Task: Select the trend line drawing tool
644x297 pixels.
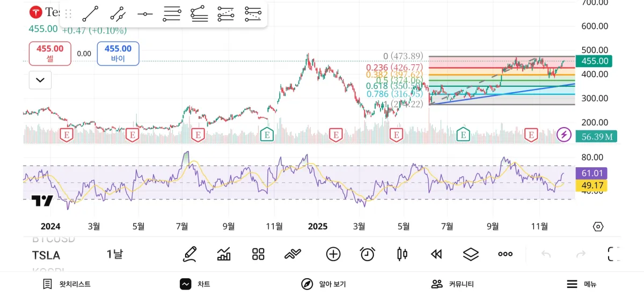Action: (x=90, y=14)
